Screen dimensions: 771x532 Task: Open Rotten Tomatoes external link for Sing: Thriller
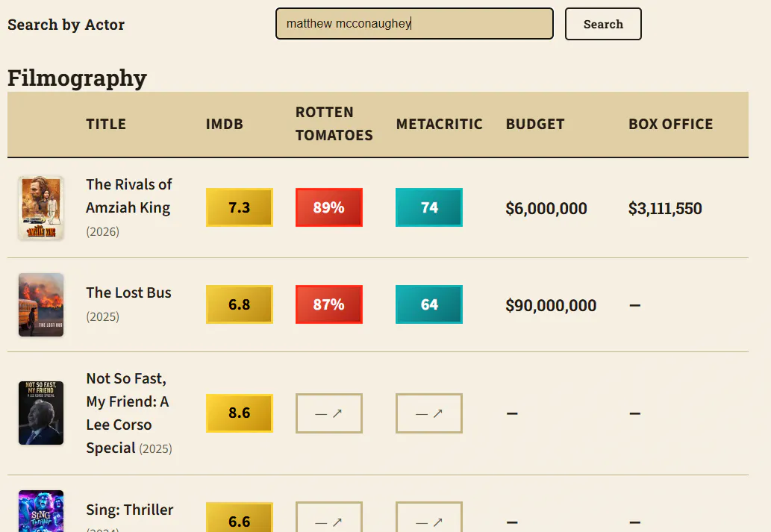(x=329, y=517)
